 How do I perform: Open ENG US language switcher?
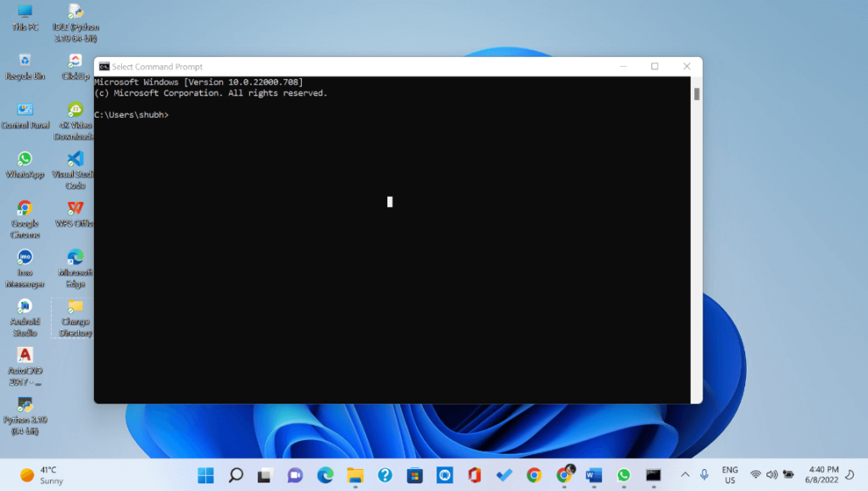point(730,475)
